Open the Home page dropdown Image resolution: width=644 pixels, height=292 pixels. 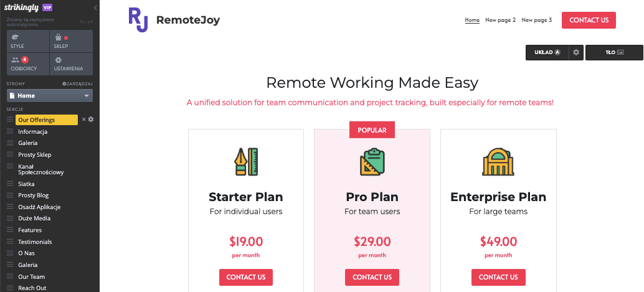pyautogui.click(x=50, y=96)
